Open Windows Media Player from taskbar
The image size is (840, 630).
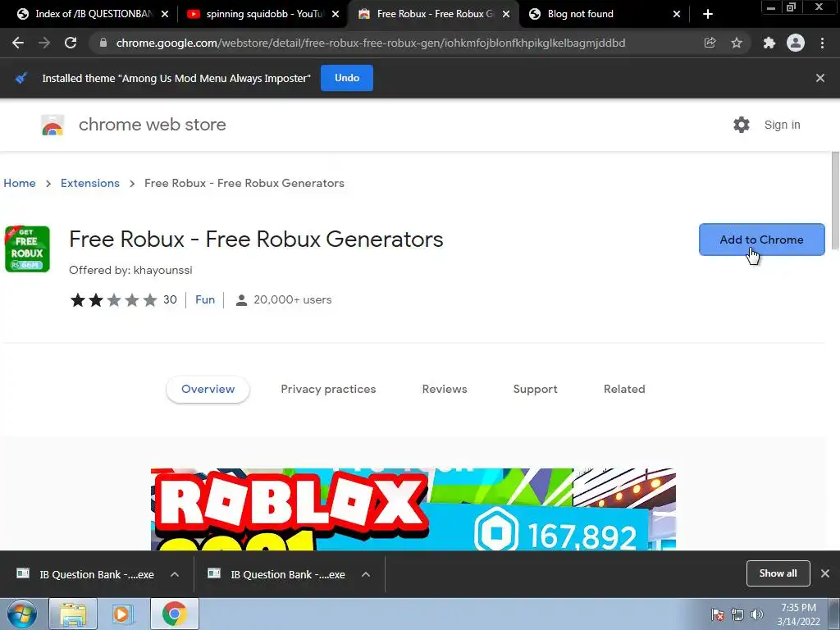tap(121, 614)
